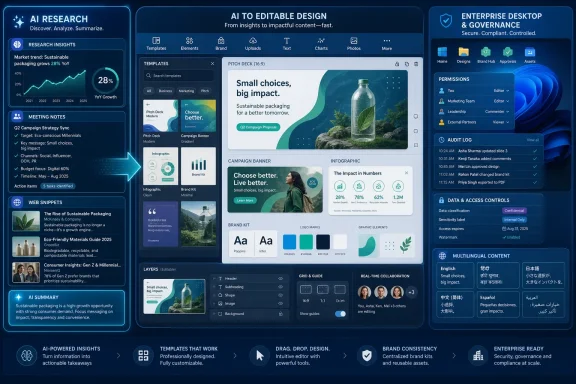Select the Pitch Deck Modern template thumbnail
The height and width of the screenshot is (384, 576).
tap(161, 116)
